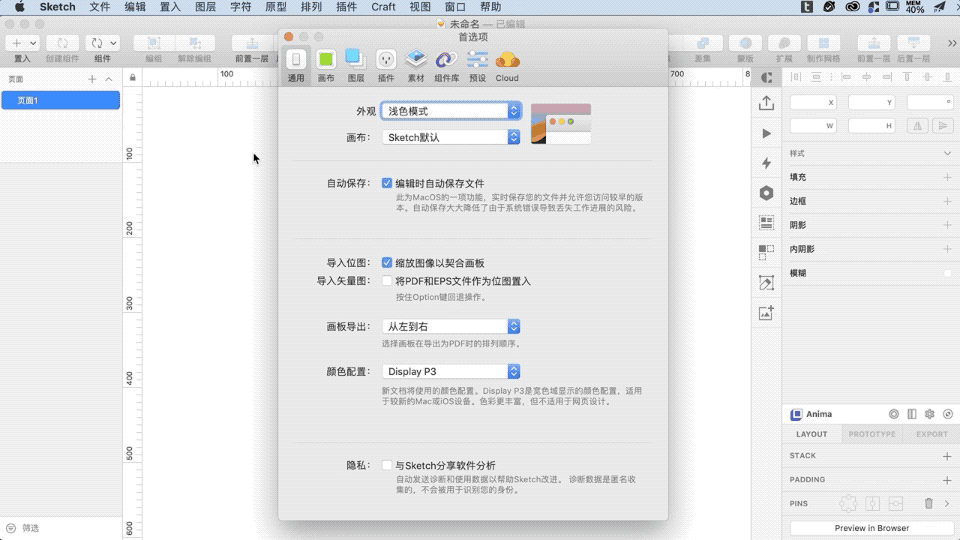Click the 制作网格 toolbar icon
The width and height of the screenshot is (960, 540).
823,43
